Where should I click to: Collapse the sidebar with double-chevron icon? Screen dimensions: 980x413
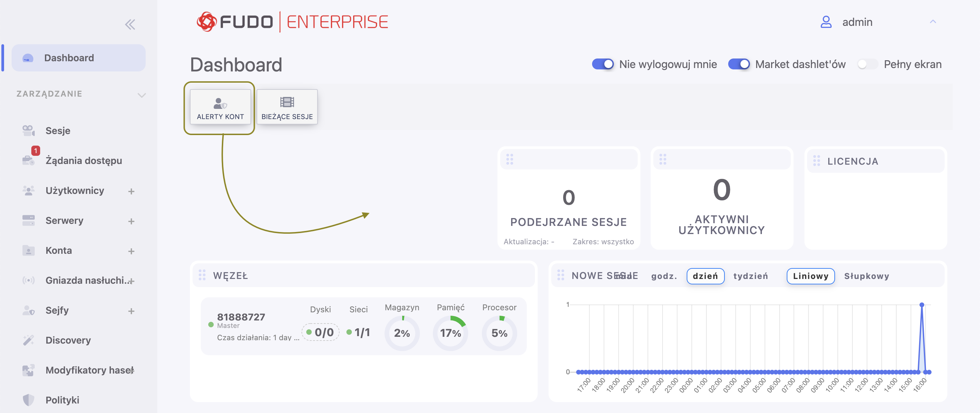(130, 25)
